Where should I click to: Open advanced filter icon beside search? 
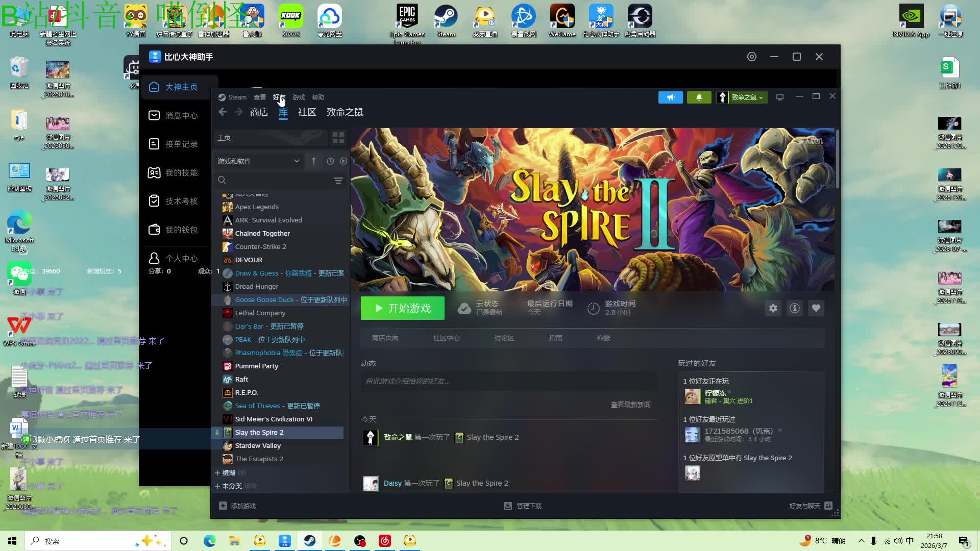tap(338, 180)
